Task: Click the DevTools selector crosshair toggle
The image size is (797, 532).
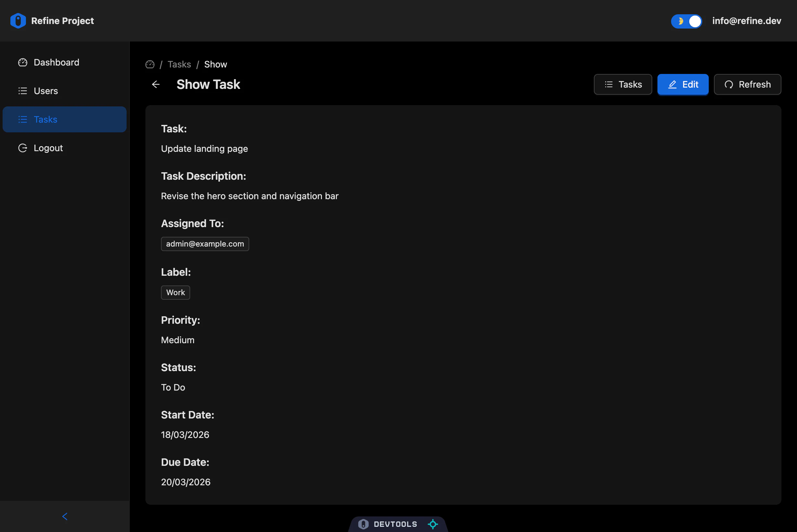Action: point(433,524)
